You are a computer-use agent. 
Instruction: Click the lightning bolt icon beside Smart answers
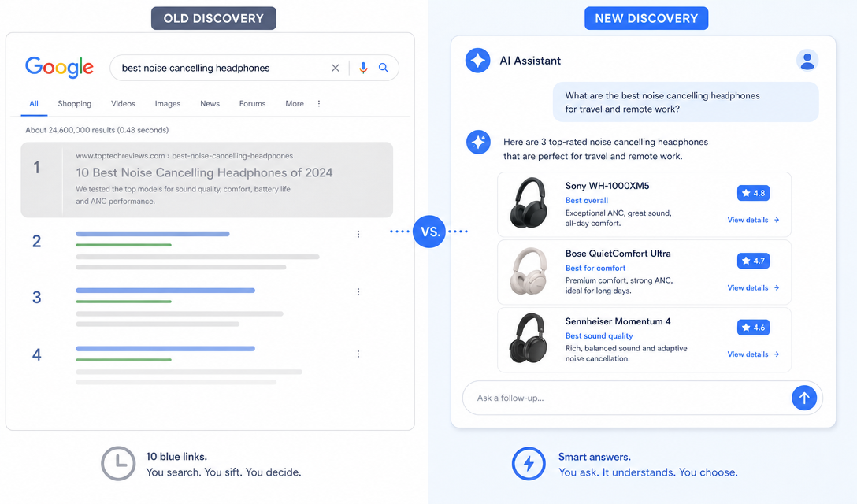[529, 464]
